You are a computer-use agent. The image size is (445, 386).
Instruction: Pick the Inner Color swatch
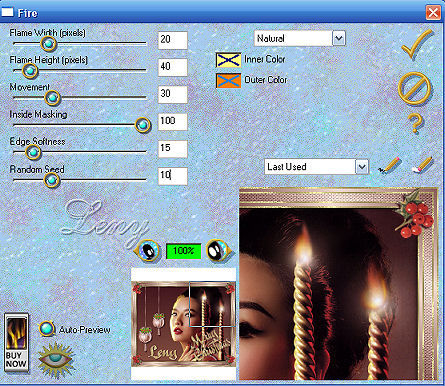(x=228, y=60)
